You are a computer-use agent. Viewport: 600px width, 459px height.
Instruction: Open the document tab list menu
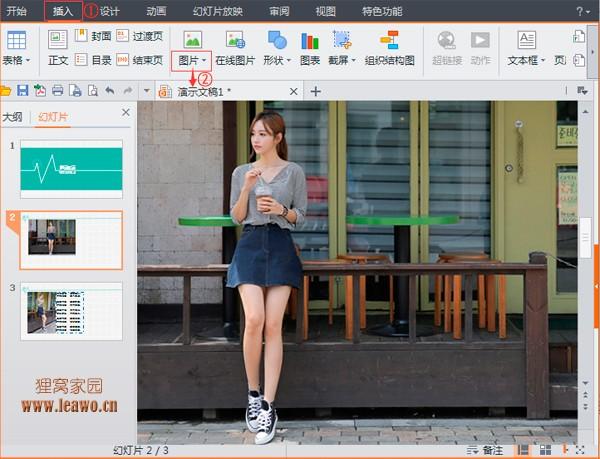pos(582,91)
